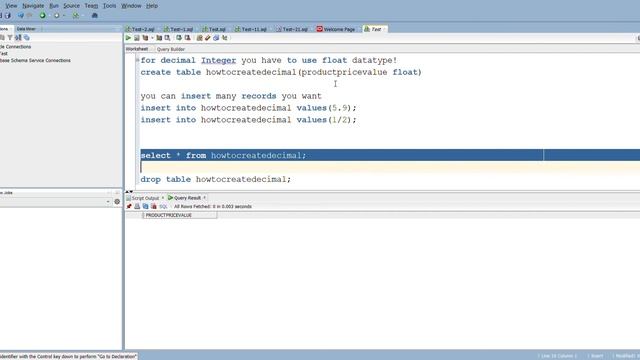The height and width of the screenshot is (360, 640).
Task: Close the Query Result tab
Action: tap(204, 198)
